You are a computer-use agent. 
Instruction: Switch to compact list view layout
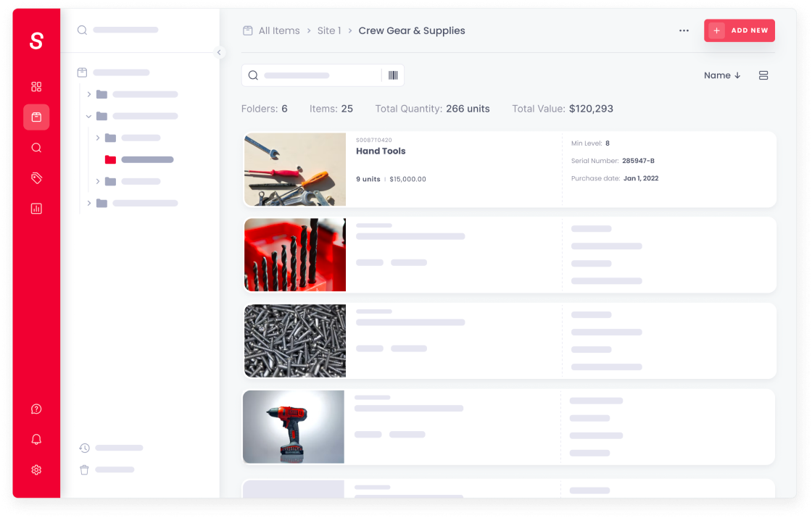(763, 75)
